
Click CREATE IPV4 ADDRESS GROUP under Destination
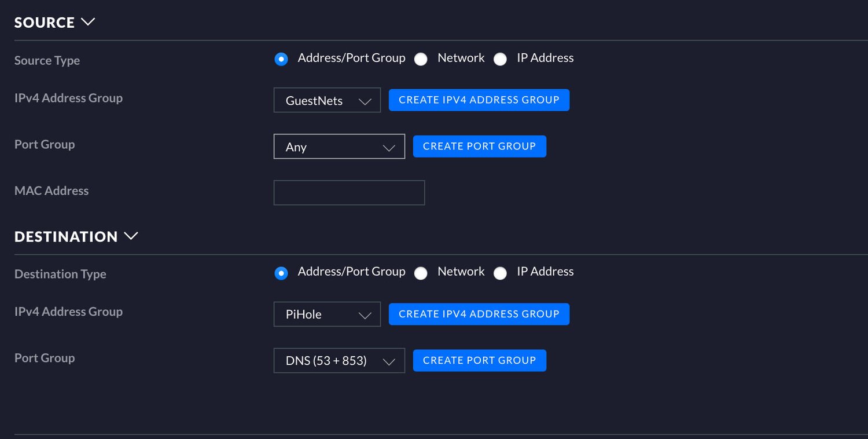[x=479, y=314]
